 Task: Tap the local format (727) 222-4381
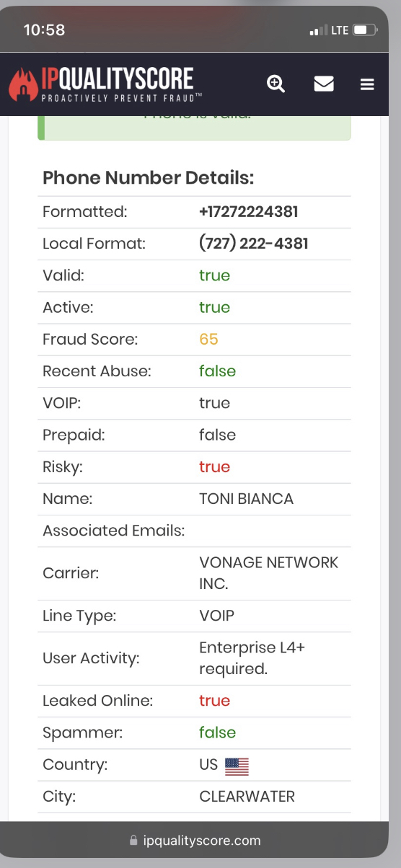point(253,244)
